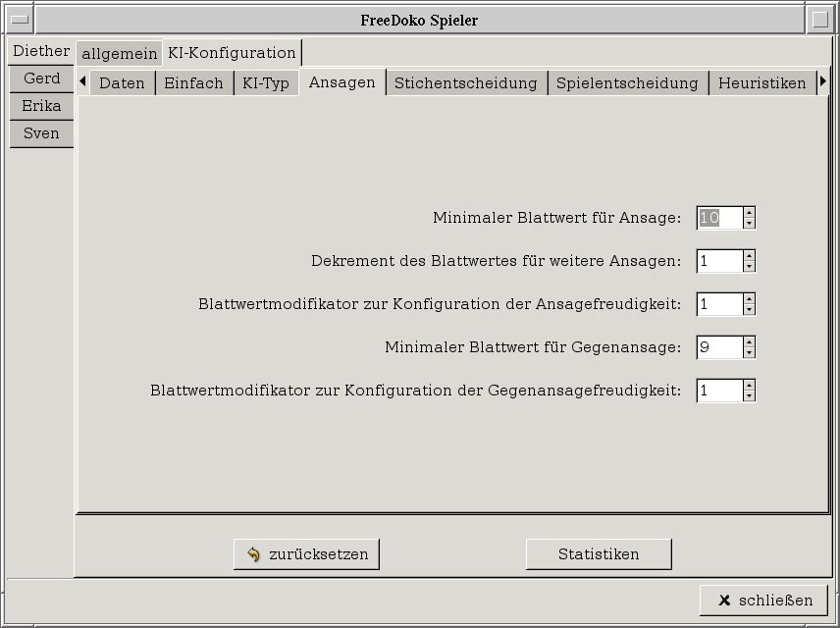
Task: Focus the Minimaler Blattwert für Gegenansage field
Action: (719, 347)
